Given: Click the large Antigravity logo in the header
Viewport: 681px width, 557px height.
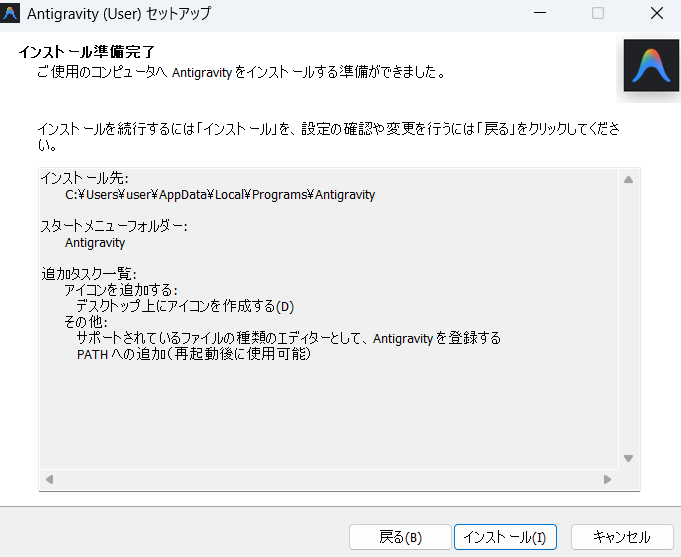Looking at the screenshot, I should [651, 66].
